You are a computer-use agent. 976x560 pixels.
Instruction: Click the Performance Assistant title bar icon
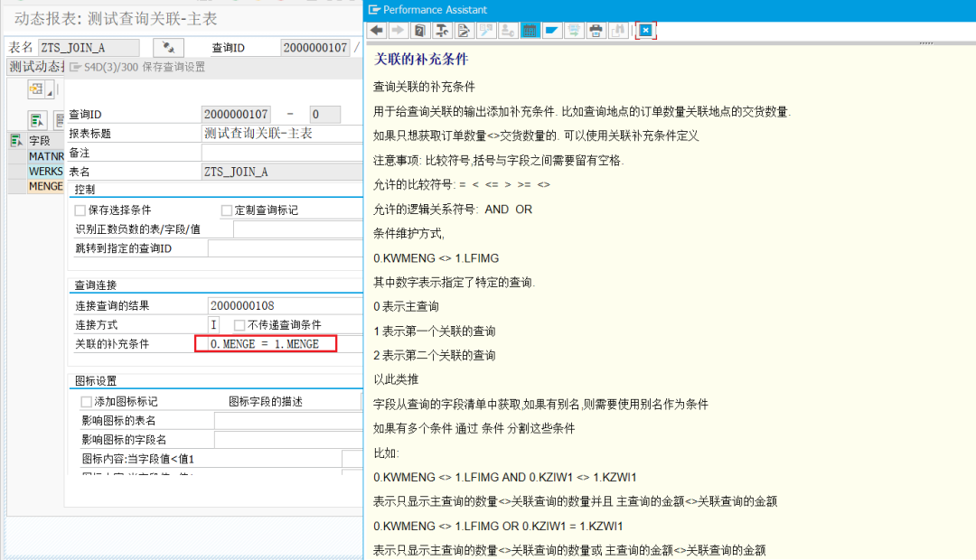point(374,10)
